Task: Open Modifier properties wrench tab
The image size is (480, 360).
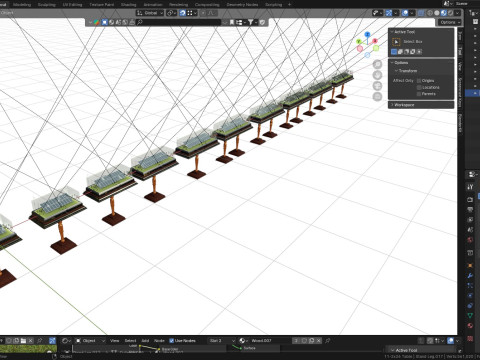Action: point(470,275)
